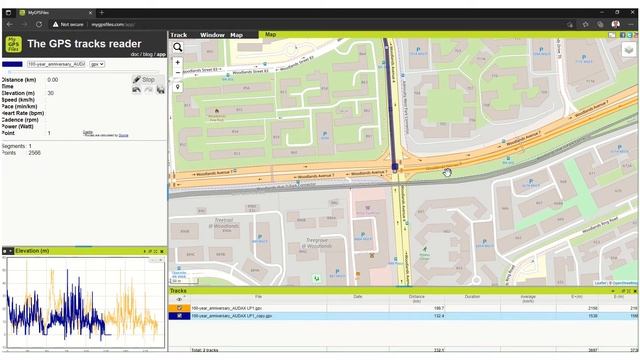The width and height of the screenshot is (640, 360).
Task: Maximize the Elevation panel
Action: (x=156, y=251)
